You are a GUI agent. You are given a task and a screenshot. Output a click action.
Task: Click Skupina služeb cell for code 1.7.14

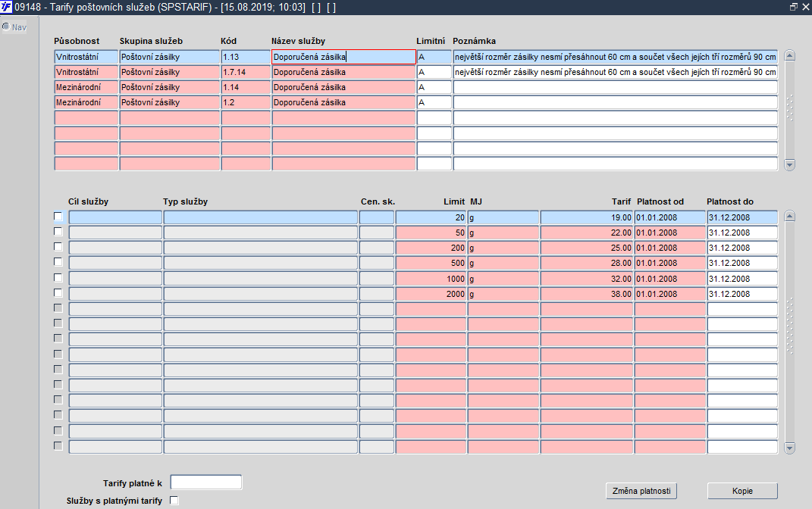tap(169, 72)
